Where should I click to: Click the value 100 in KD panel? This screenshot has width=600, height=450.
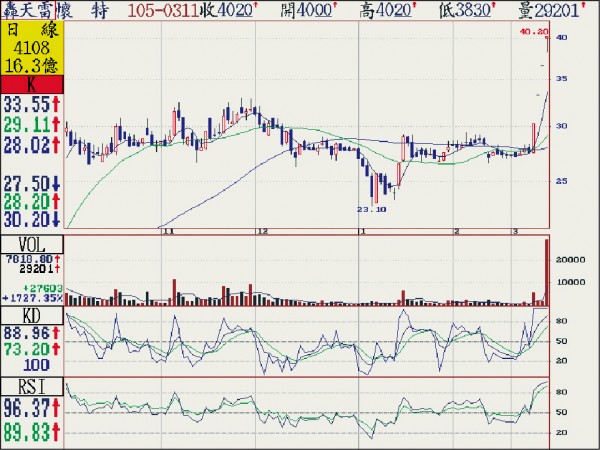pos(36,365)
